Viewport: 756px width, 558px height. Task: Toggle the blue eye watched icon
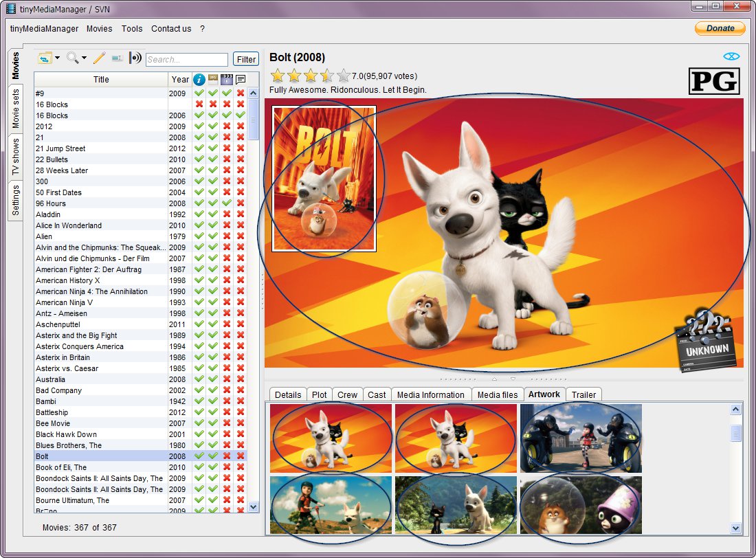(731, 56)
